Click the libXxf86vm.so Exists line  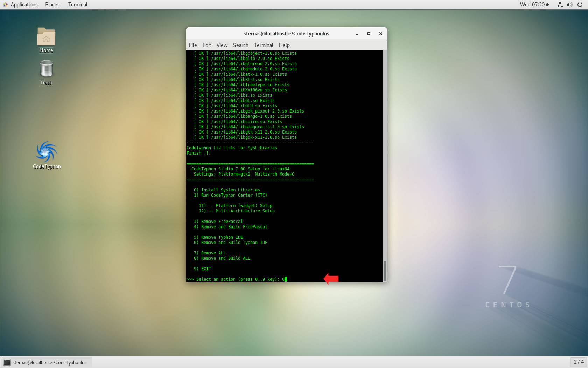point(240,90)
